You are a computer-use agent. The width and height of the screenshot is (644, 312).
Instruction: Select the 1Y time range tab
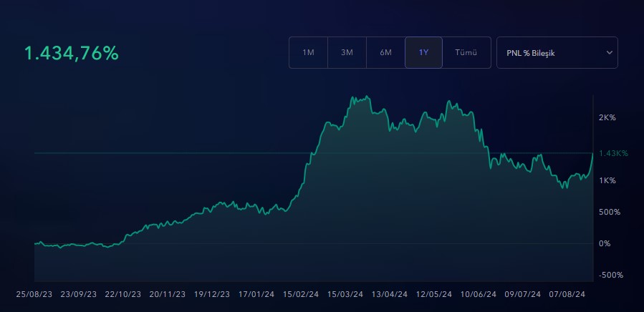click(x=423, y=52)
